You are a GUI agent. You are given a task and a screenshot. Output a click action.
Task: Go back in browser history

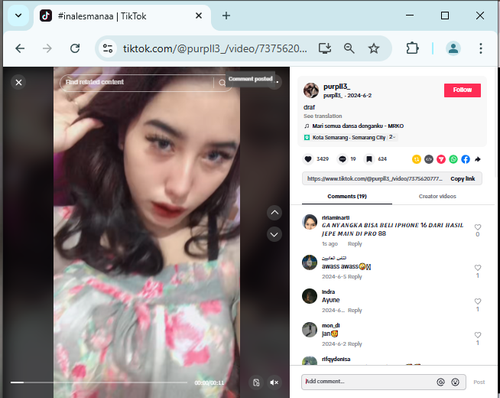tap(20, 49)
